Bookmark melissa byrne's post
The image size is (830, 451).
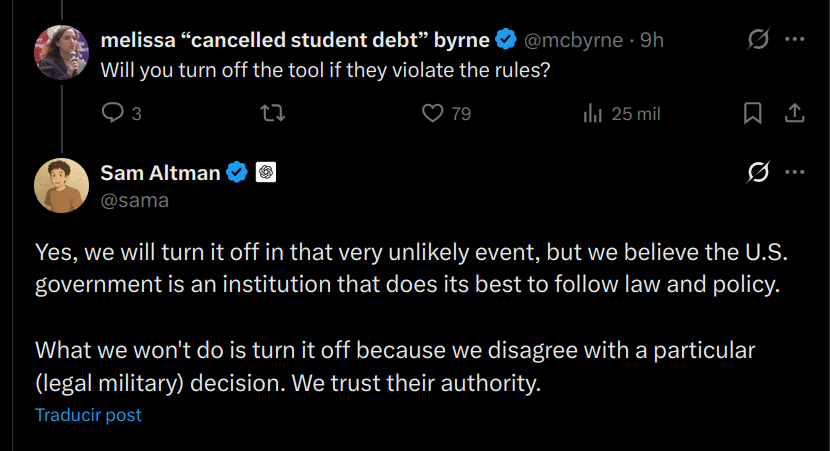pyautogui.click(x=753, y=113)
